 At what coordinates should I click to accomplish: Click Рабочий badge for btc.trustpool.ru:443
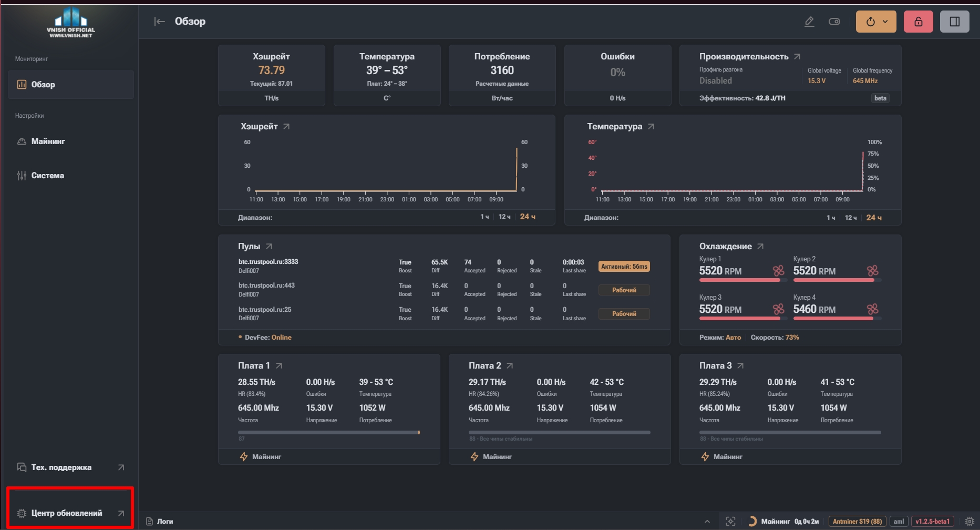click(x=624, y=290)
